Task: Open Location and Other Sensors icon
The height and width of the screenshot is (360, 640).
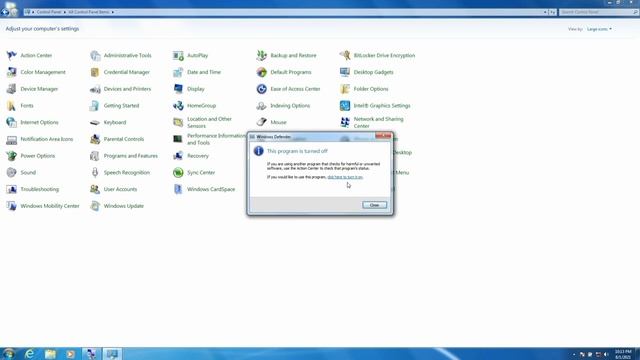Action: point(178,122)
